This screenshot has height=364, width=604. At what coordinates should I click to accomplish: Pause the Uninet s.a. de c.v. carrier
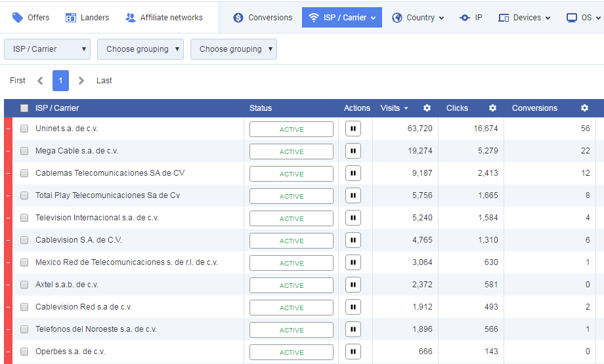coord(353,129)
